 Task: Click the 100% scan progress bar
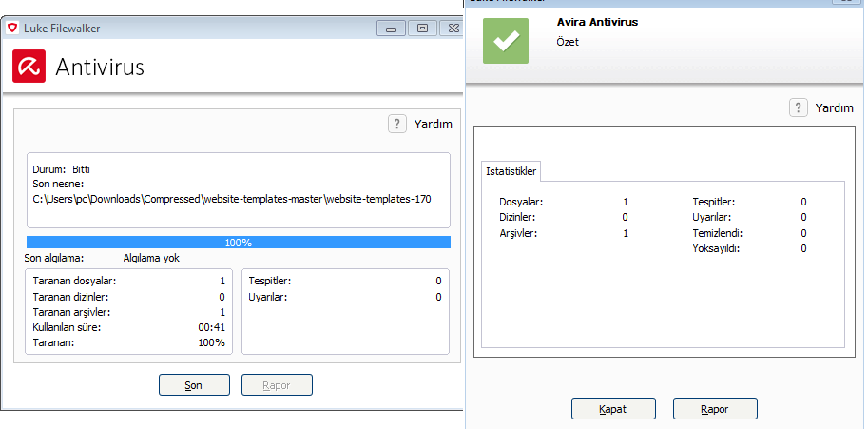click(x=239, y=243)
